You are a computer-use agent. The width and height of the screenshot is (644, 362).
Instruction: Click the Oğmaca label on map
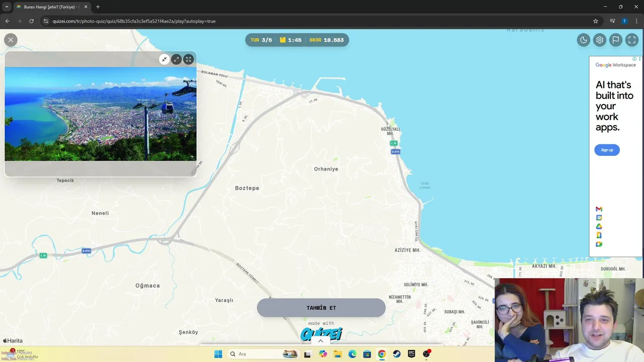pos(147,286)
